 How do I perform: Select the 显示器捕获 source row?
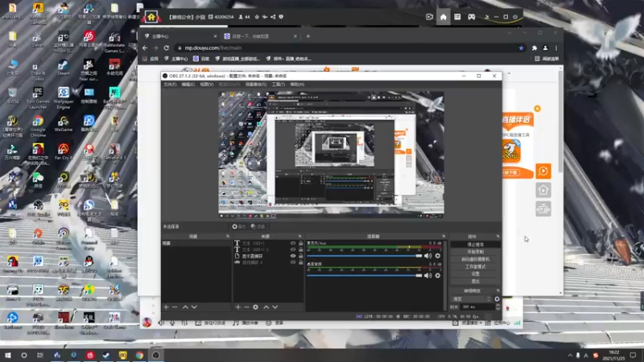coord(268,256)
